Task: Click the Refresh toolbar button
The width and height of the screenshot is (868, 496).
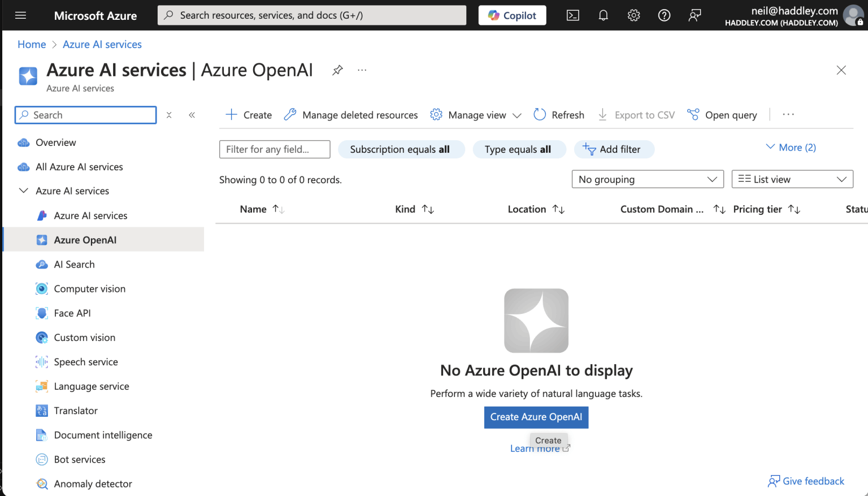Action: [x=559, y=115]
